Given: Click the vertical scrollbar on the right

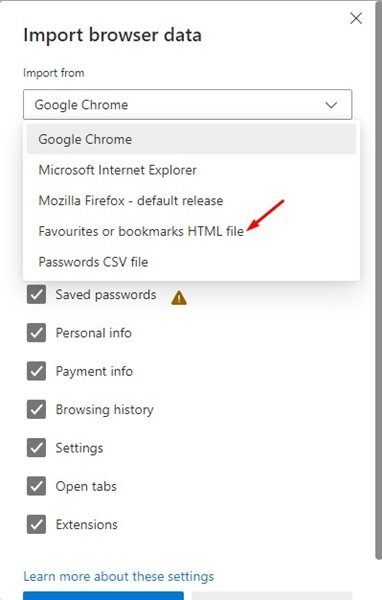Looking at the screenshot, I should point(379,279).
